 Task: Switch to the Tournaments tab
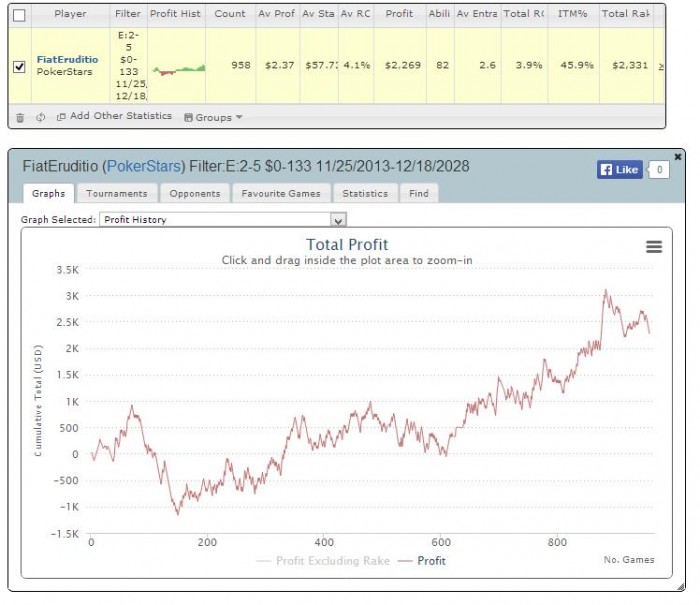[x=117, y=193]
